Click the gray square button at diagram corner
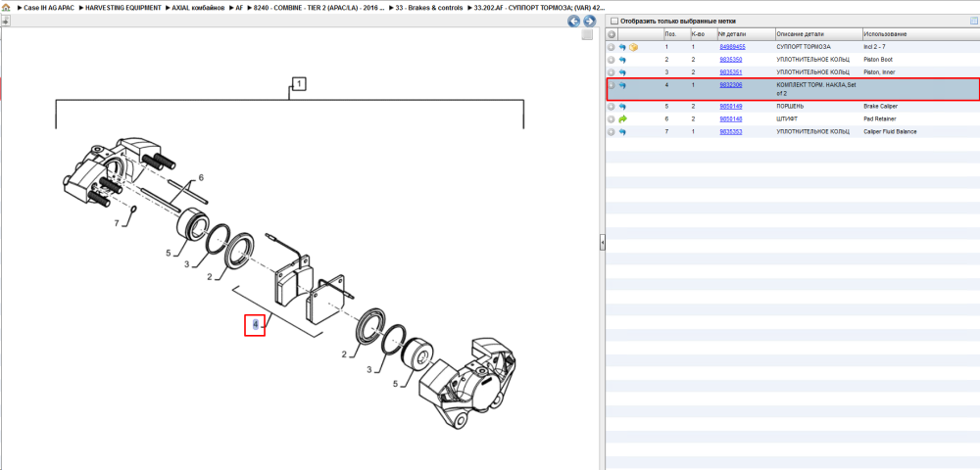This screenshot has height=470, width=980. point(587,35)
